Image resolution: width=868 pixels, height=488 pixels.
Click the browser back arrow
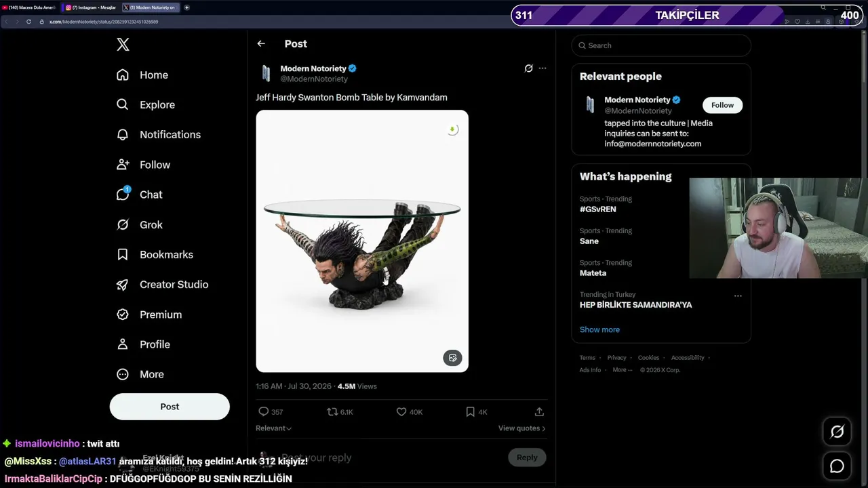pyautogui.click(x=7, y=22)
